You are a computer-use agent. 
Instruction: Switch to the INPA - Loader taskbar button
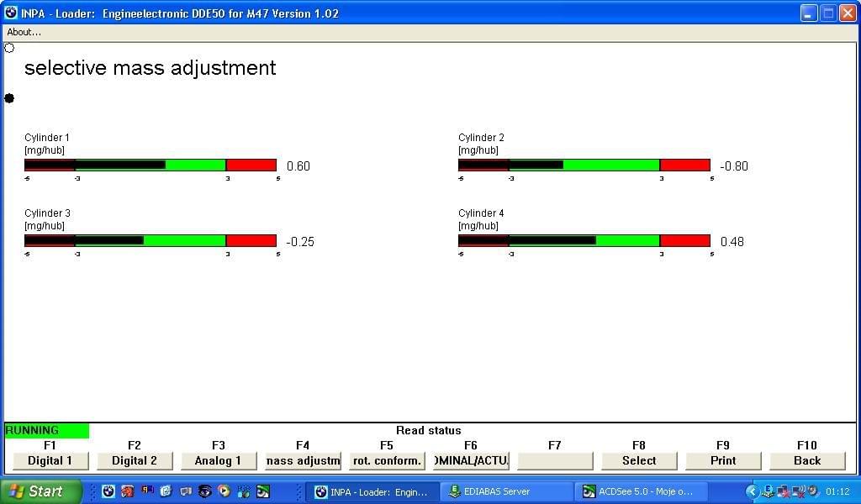372,492
